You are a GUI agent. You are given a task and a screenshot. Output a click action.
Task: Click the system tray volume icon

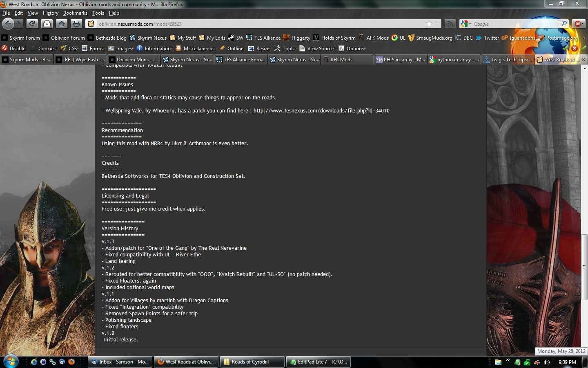tap(546, 362)
